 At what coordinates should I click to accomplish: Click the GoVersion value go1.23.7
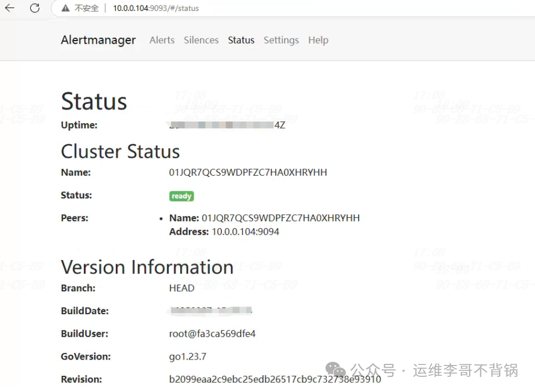pos(188,356)
